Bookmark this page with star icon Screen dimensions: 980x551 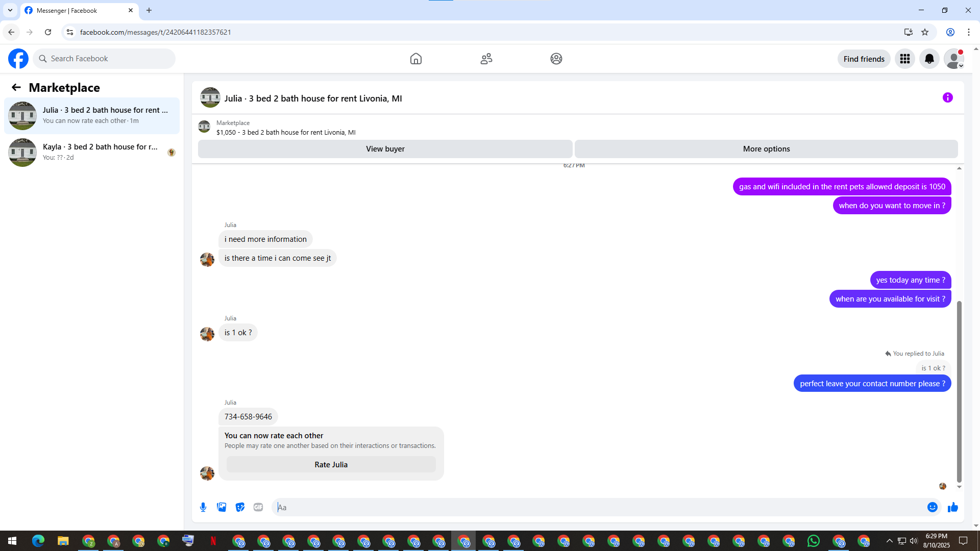[x=924, y=32]
